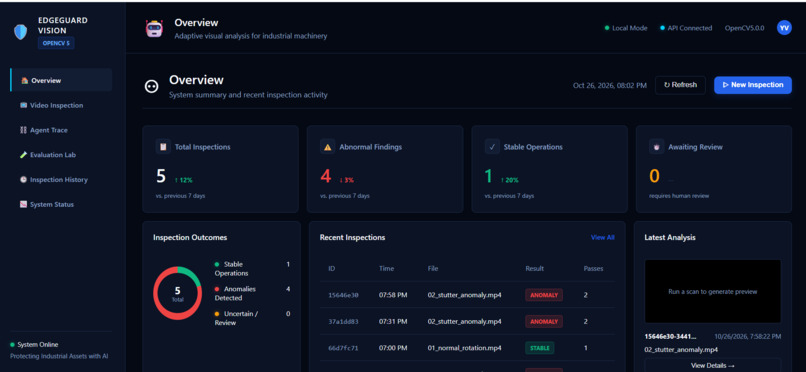806x372 pixels.
Task: Click the File column header
Action: [433, 269]
